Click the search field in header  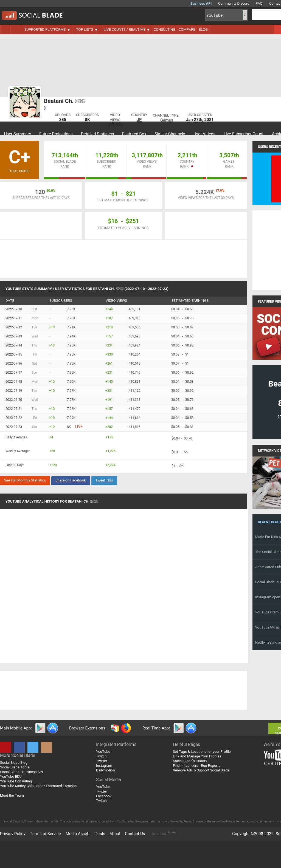click(266, 15)
